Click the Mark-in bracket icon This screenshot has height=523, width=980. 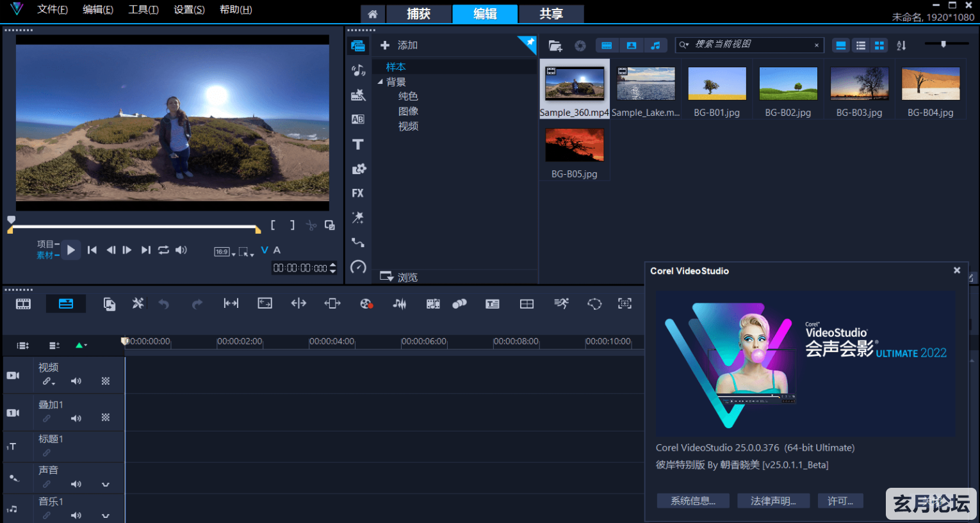tap(273, 225)
